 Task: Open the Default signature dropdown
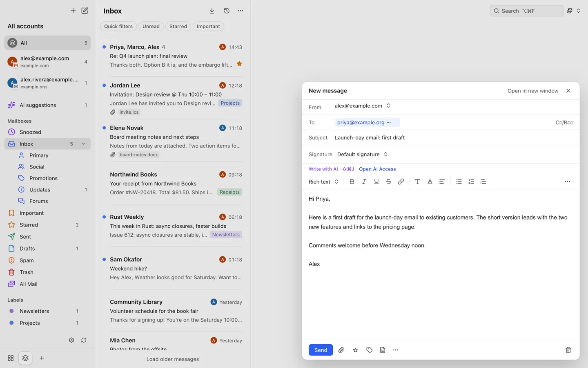point(363,154)
